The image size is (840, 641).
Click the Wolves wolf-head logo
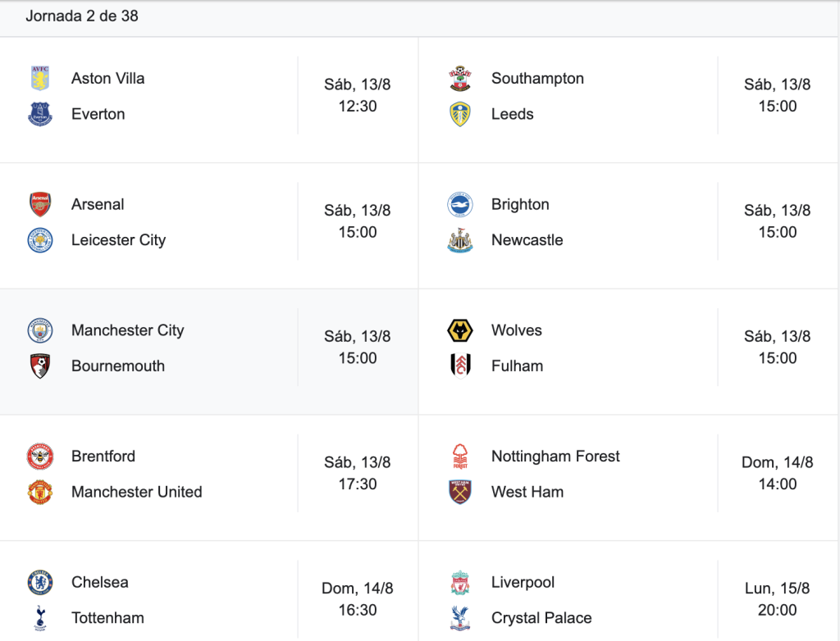(460, 330)
